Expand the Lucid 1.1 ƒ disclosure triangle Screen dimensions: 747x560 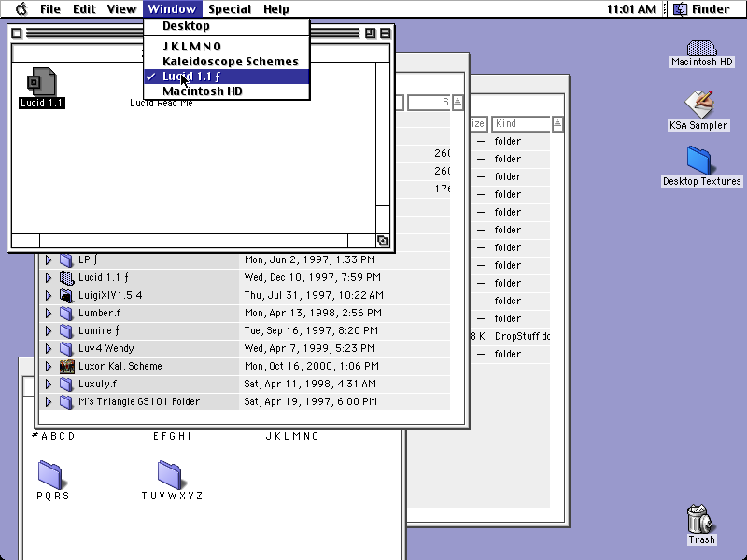click(49, 277)
